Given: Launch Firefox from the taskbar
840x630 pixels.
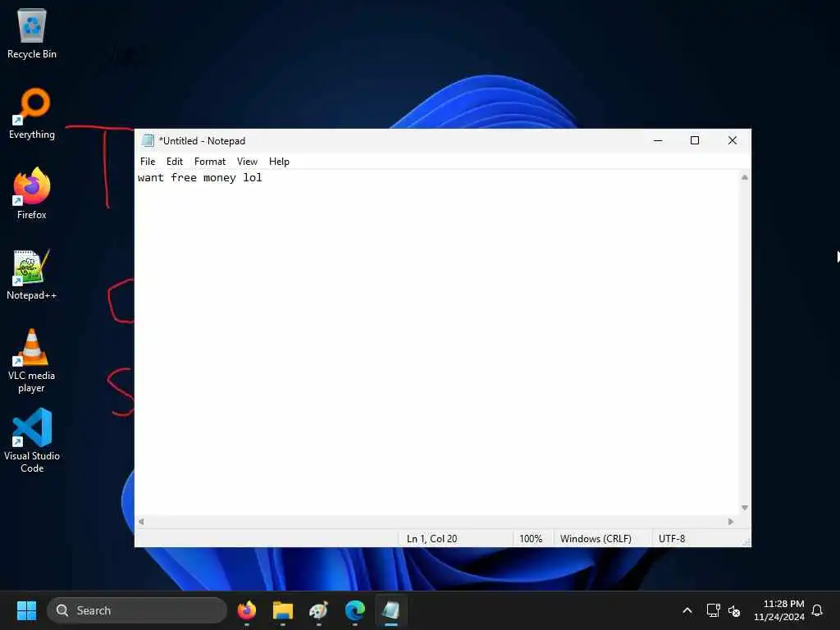Looking at the screenshot, I should [247, 610].
